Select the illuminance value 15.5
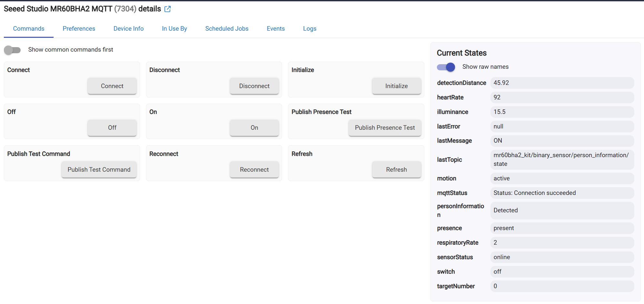 562,112
